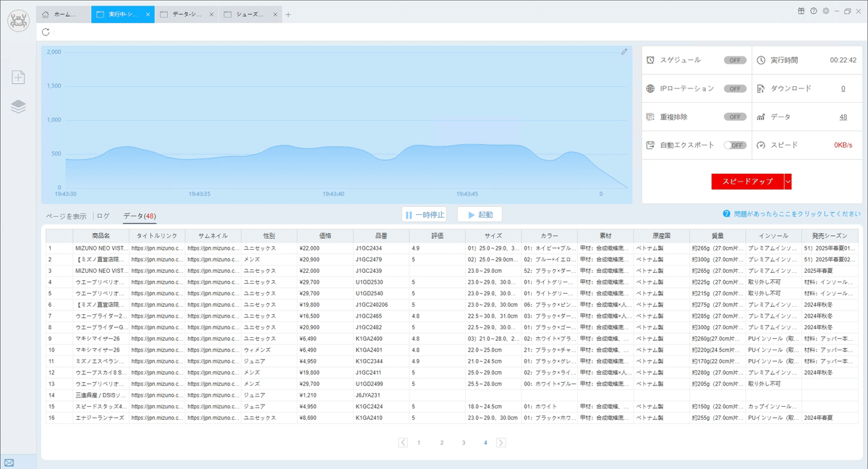Open the 問題があったらここをクリック help link

[x=796, y=214]
